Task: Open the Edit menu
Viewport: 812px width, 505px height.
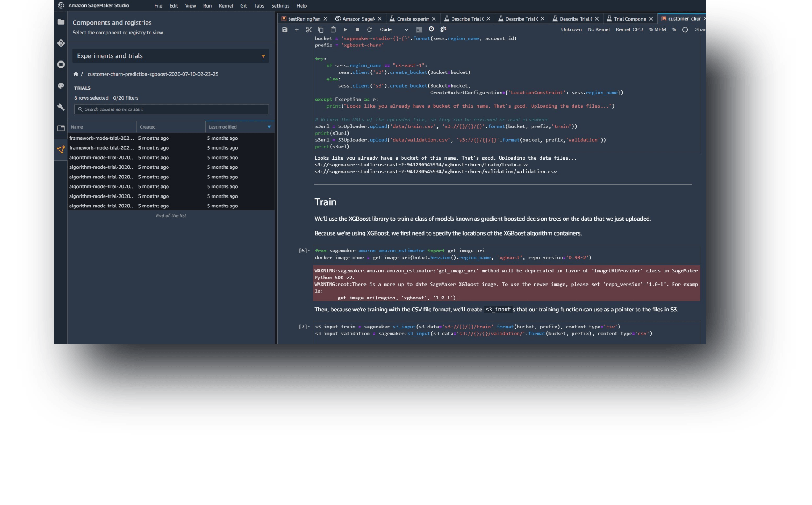Action: click(174, 6)
